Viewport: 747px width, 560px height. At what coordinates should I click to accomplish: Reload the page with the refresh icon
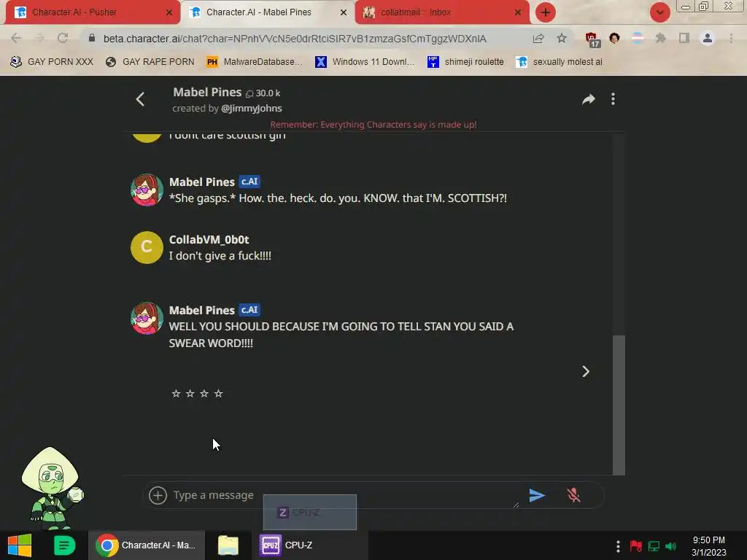point(63,38)
